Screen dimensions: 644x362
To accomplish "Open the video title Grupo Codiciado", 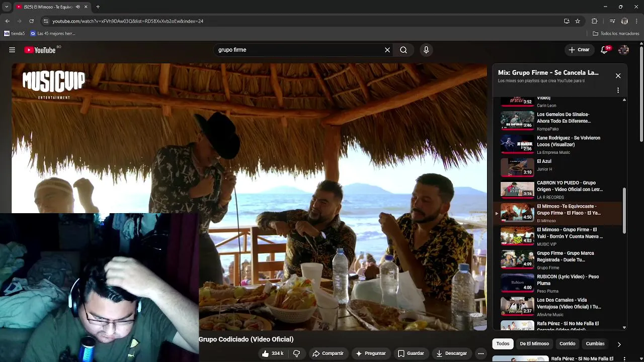I will [x=246, y=339].
